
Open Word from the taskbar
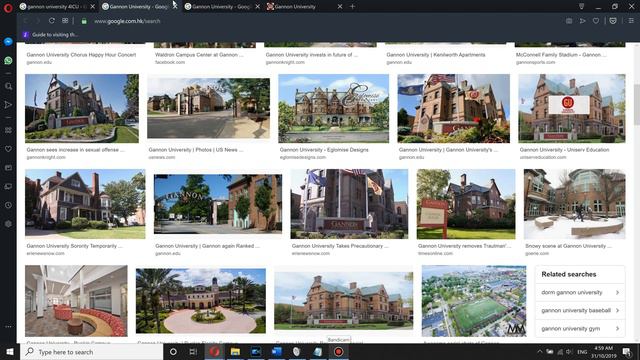[277, 352]
